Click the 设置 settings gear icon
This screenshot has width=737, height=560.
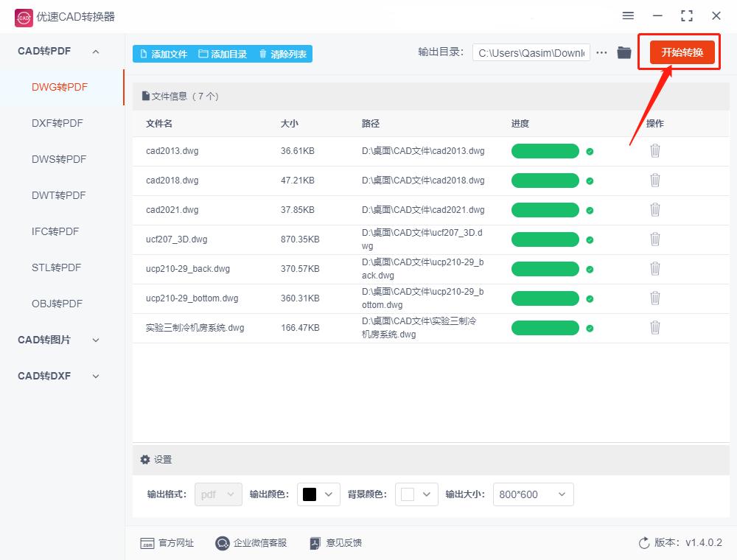(x=146, y=459)
